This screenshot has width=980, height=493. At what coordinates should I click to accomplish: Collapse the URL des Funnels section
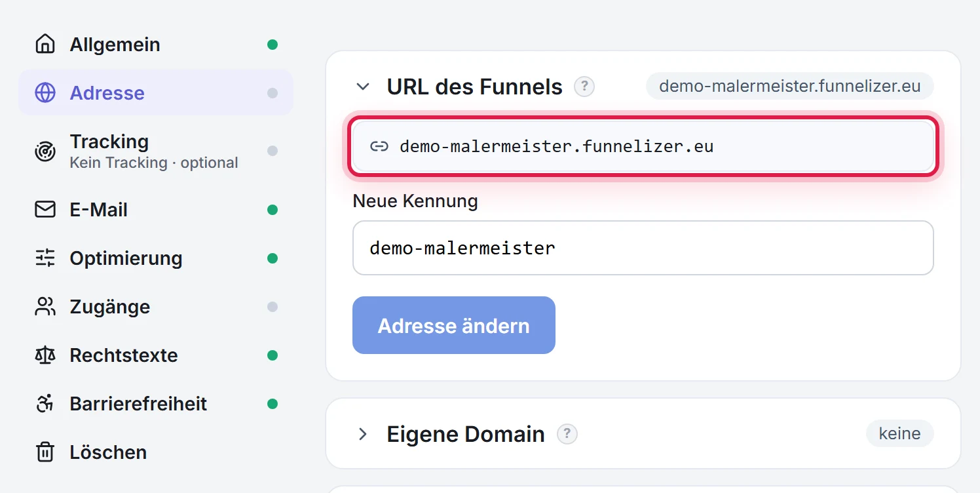pyautogui.click(x=363, y=87)
